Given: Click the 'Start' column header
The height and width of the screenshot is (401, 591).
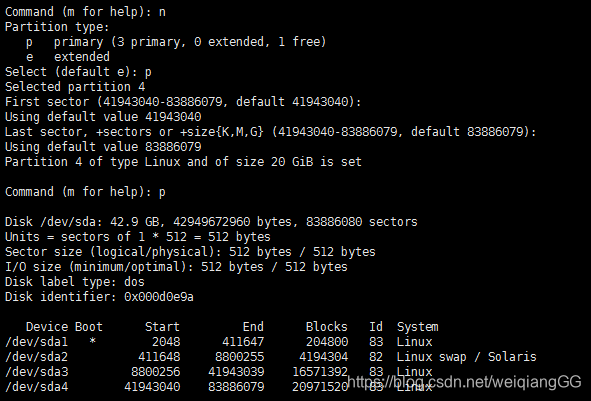Looking at the screenshot, I should coord(162,327).
